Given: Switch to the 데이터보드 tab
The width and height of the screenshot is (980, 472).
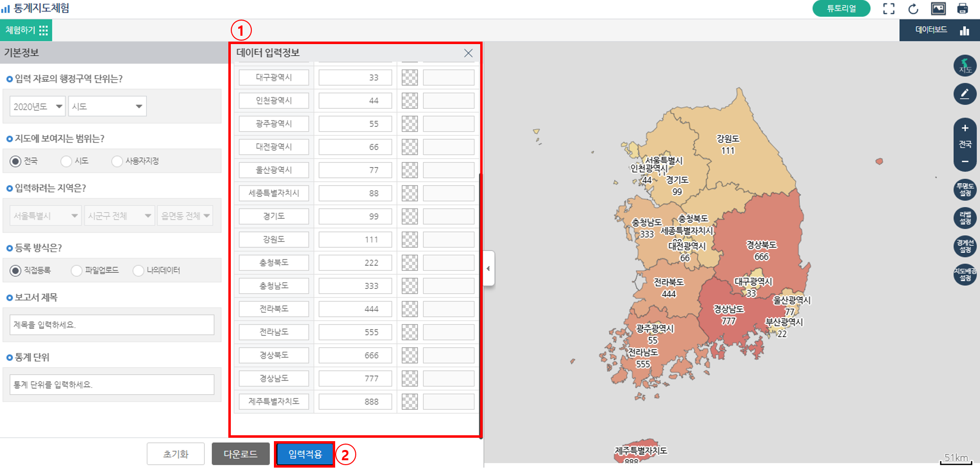Looking at the screenshot, I should point(930,30).
